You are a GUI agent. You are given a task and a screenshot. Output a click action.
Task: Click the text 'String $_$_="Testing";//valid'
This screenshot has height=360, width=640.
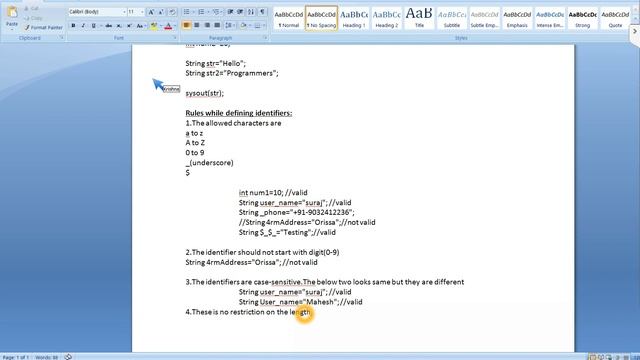(287, 232)
